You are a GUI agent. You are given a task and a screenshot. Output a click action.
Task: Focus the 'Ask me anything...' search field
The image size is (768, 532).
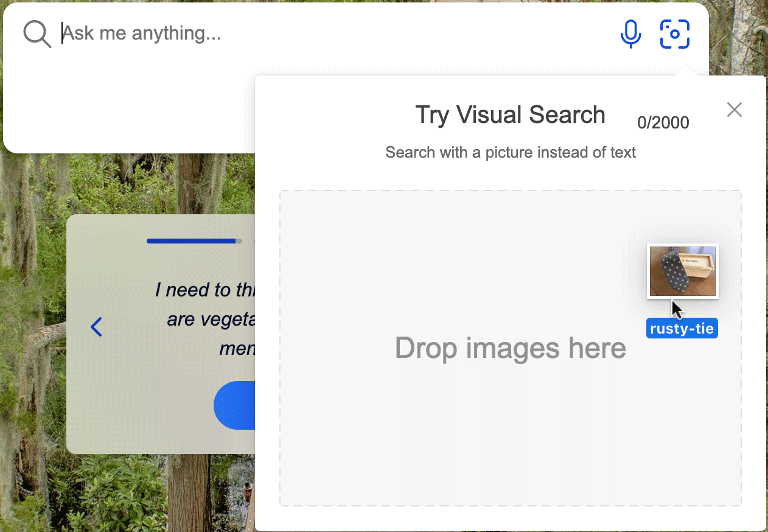click(x=335, y=33)
